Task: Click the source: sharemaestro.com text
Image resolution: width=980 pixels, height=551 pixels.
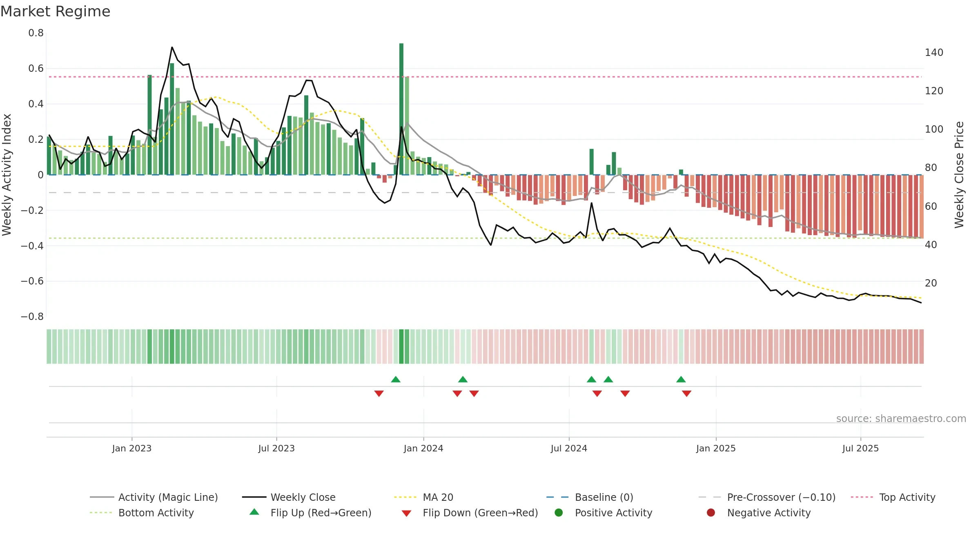Action: [901, 418]
